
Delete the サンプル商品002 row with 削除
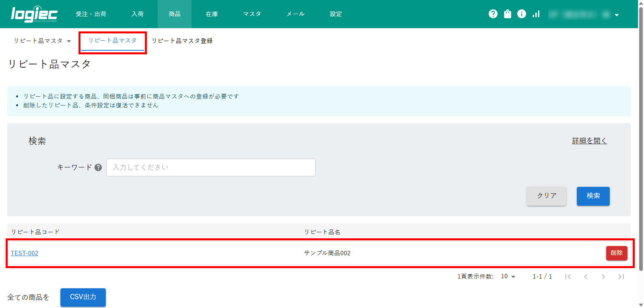tap(616, 253)
